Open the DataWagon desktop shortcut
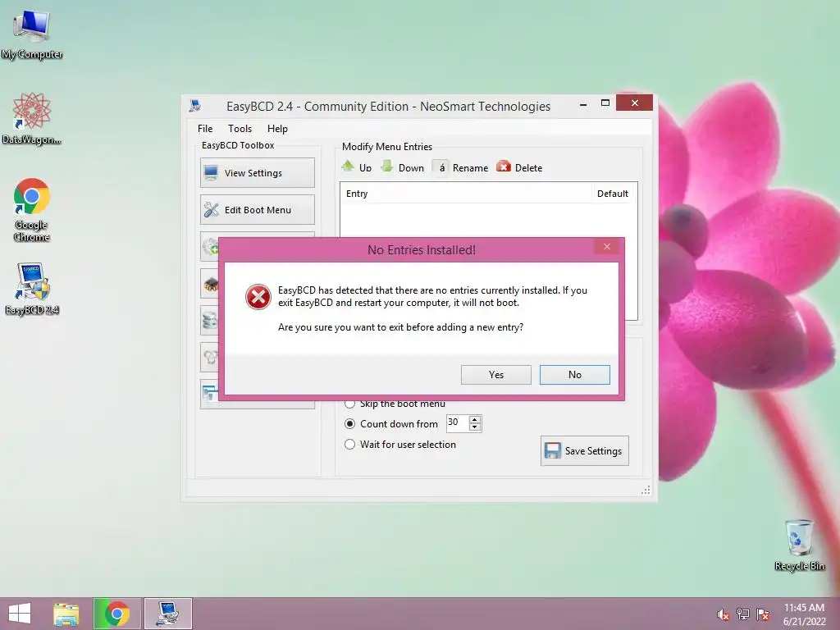This screenshot has width=840, height=630. coord(32,118)
